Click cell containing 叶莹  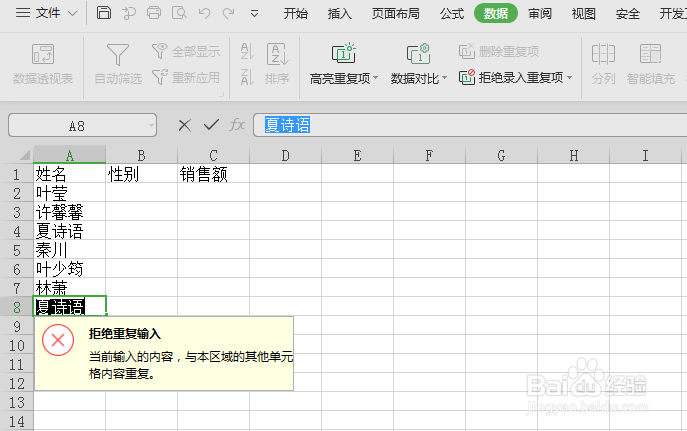(69, 193)
